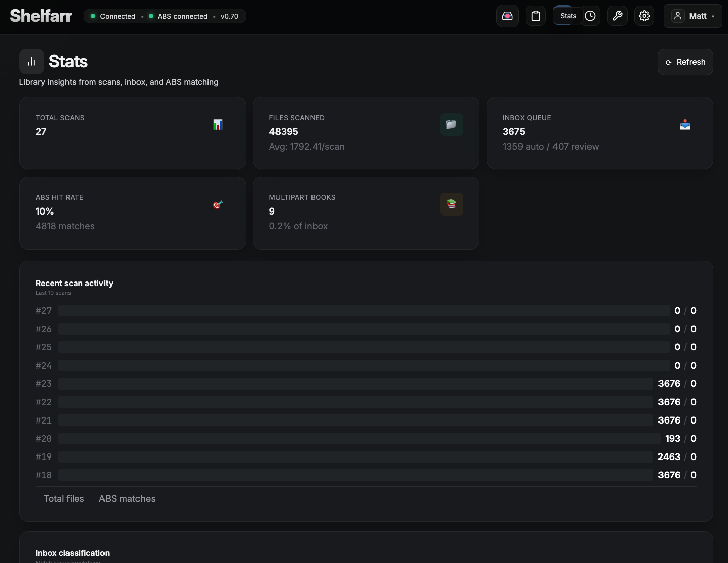728x563 pixels.
Task: Click the Connected status indicator
Action: 114,16
